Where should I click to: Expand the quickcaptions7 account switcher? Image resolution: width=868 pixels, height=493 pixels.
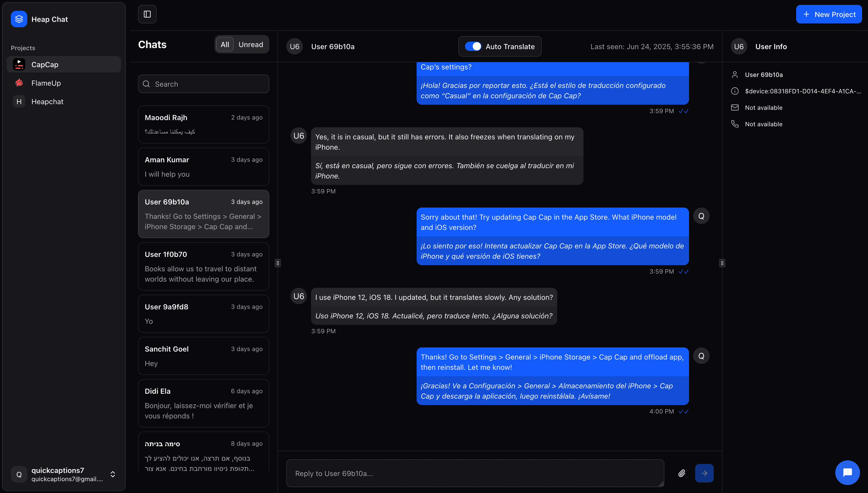[113, 474]
